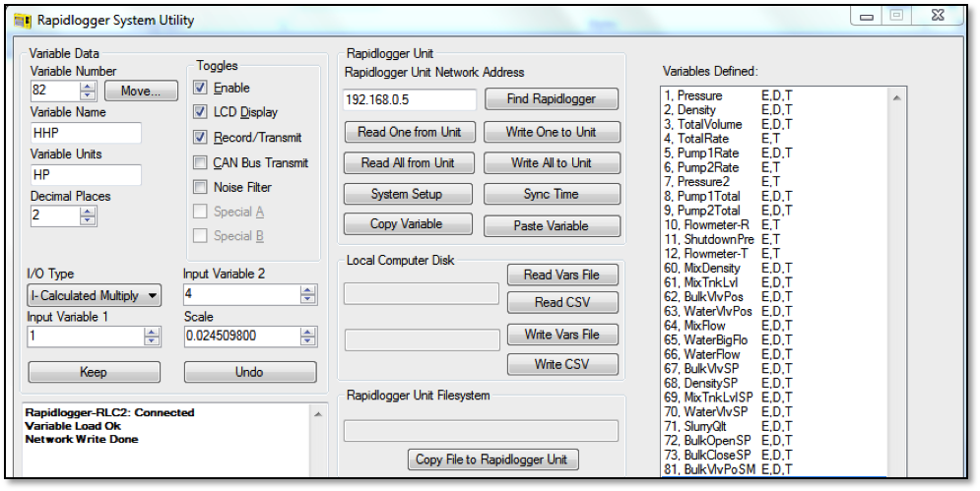Click Read All from Unit

click(x=408, y=163)
